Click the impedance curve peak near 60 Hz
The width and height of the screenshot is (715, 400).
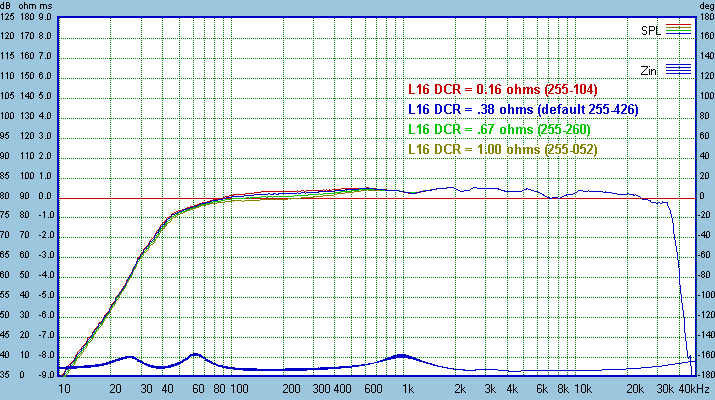coord(196,353)
